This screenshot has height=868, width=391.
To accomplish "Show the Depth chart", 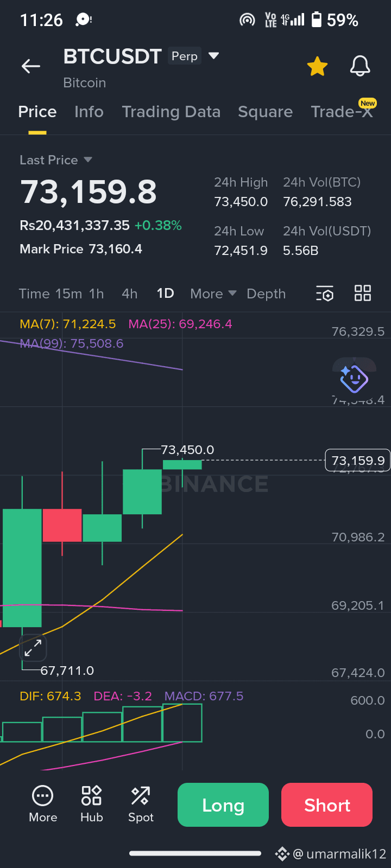I will (x=266, y=293).
